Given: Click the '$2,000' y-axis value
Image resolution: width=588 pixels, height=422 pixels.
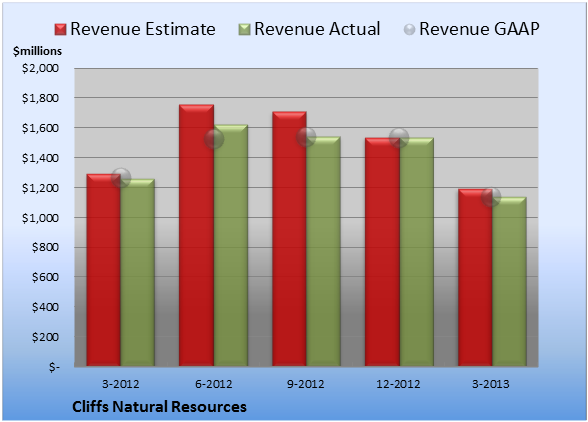Looking at the screenshot, I should (x=40, y=68).
